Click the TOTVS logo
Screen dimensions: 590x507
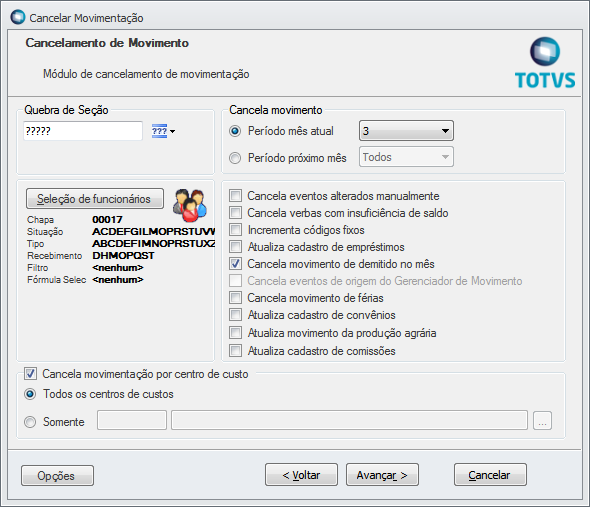tap(545, 63)
